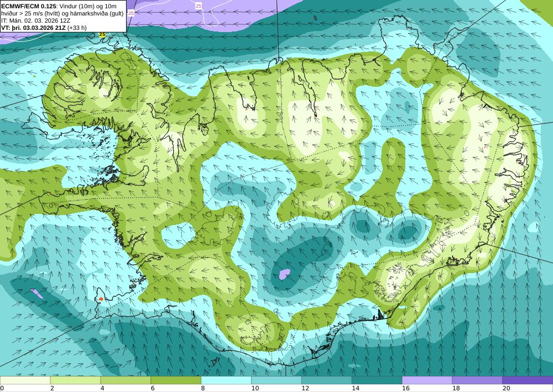Screen dimensions: 553x392
Task: Click the 4–6 m/s green legend swatch
Action: point(126,380)
